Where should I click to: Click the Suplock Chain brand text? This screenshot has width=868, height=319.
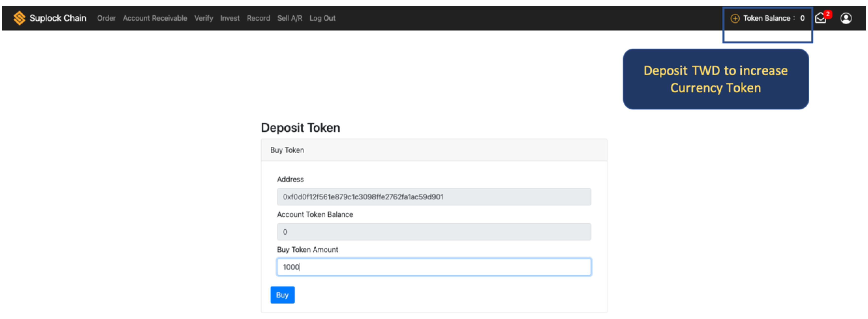click(x=58, y=18)
